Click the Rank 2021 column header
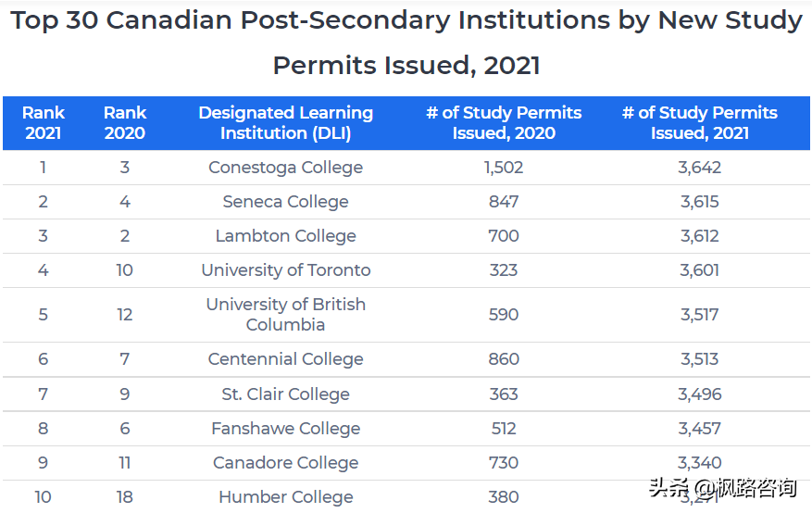Image resolution: width=812 pixels, height=513 pixels. tap(44, 123)
